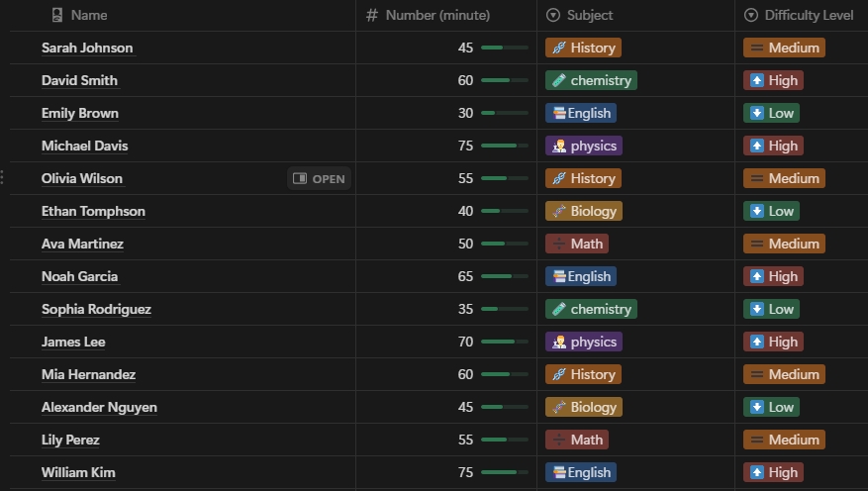Open the Sarah Johnson entry
The width and height of the screenshot is (868, 491).
[x=87, y=48]
